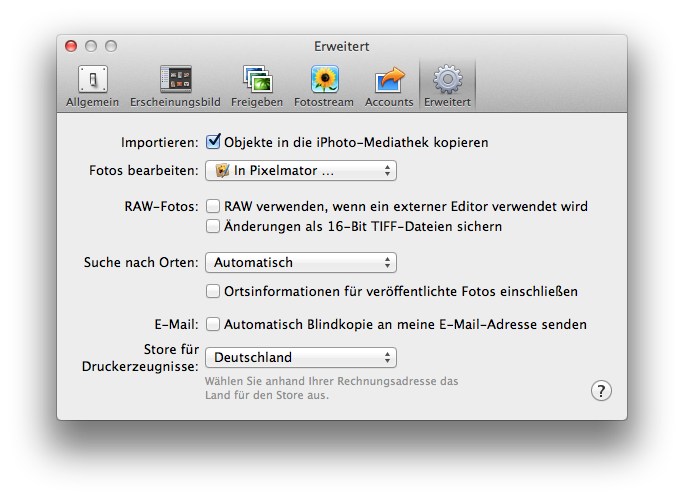This screenshot has width=684, height=499.
Task: Open the Freigeben sharing icon
Action: pos(257,84)
